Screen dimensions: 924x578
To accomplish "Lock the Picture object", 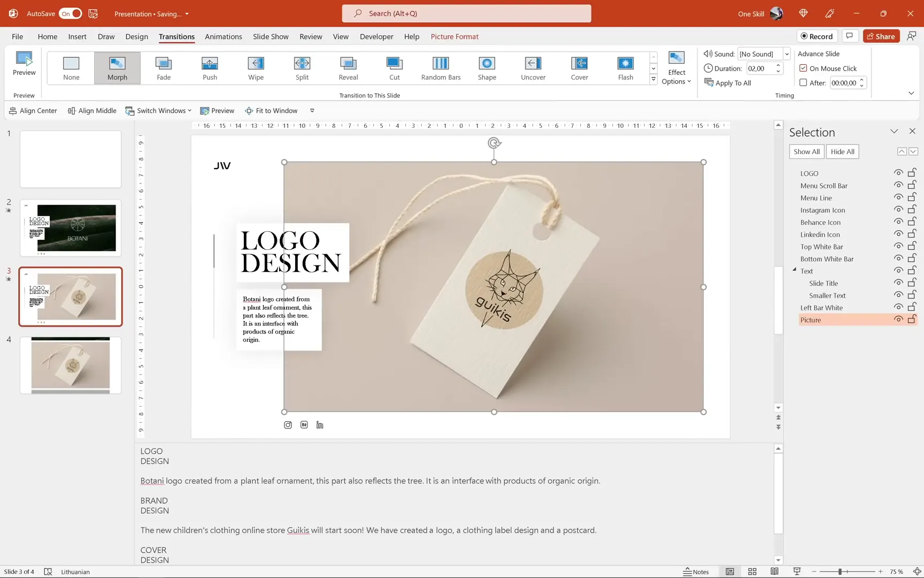I will coord(912,319).
